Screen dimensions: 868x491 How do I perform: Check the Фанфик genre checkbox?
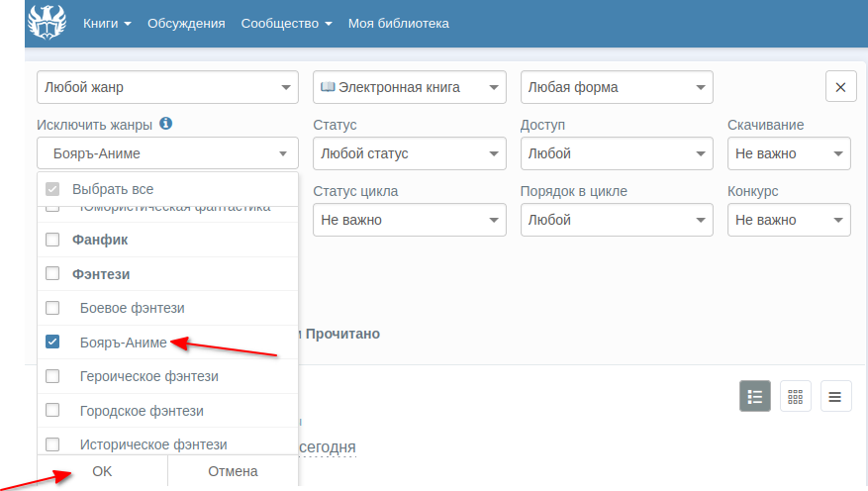tap(53, 240)
